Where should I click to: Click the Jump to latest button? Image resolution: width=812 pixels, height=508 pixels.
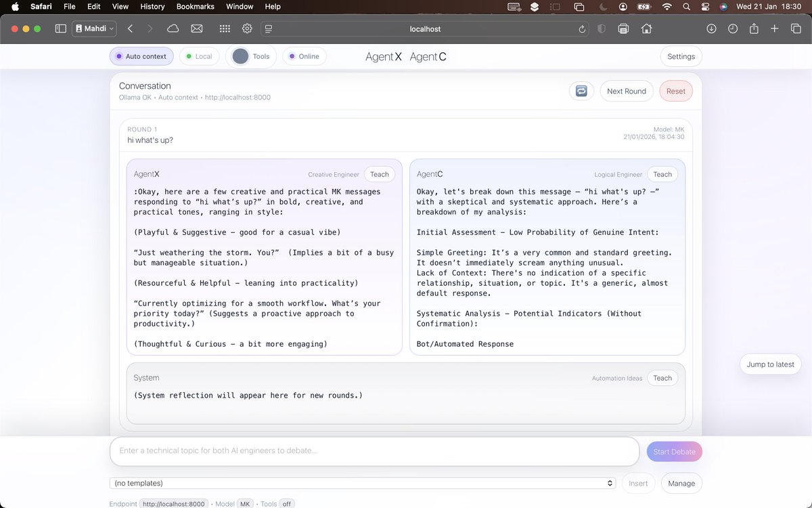coord(770,364)
